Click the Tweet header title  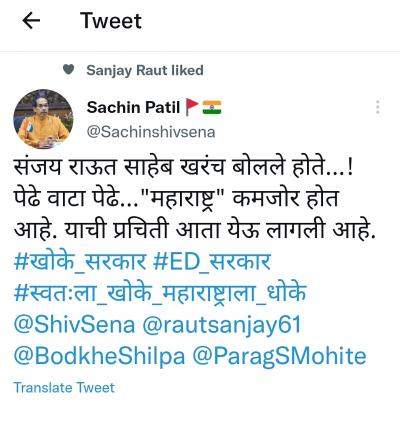click(111, 21)
